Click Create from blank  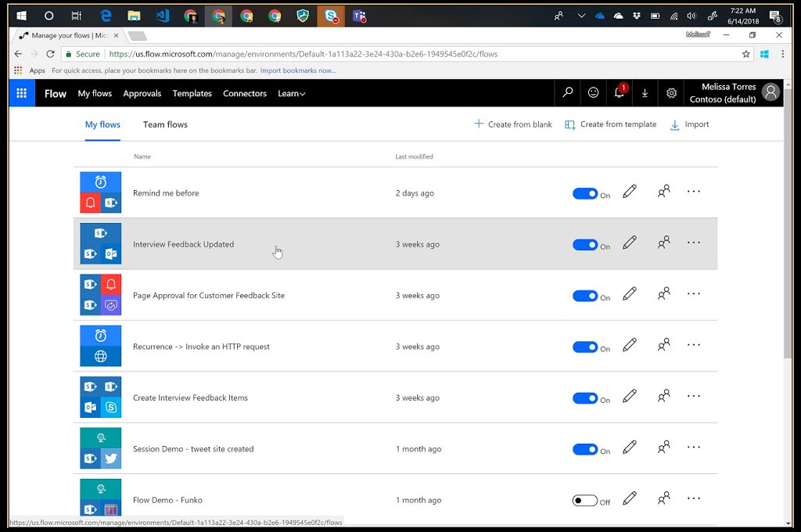point(513,124)
